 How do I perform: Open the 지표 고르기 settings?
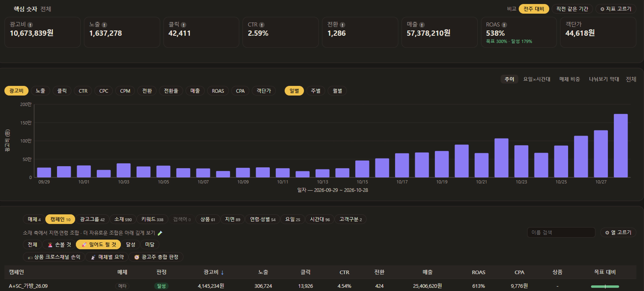[616, 9]
